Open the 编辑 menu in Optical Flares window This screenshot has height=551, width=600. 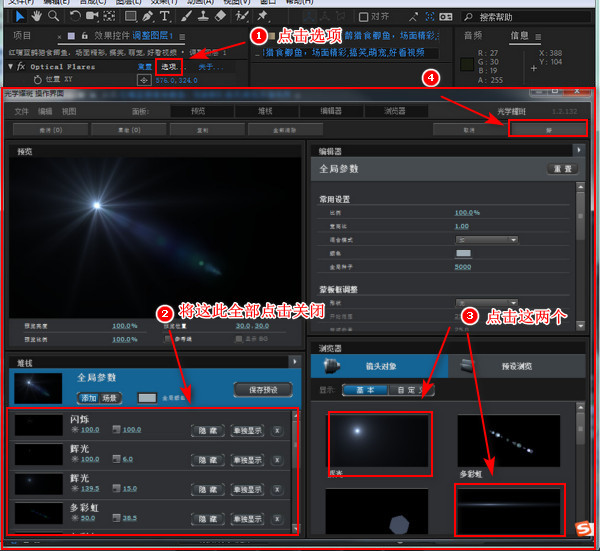pyautogui.click(x=45, y=111)
